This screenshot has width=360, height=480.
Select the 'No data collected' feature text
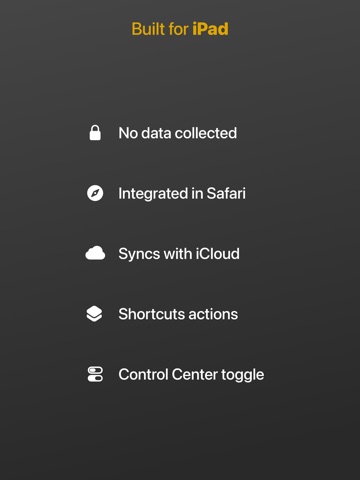click(178, 133)
